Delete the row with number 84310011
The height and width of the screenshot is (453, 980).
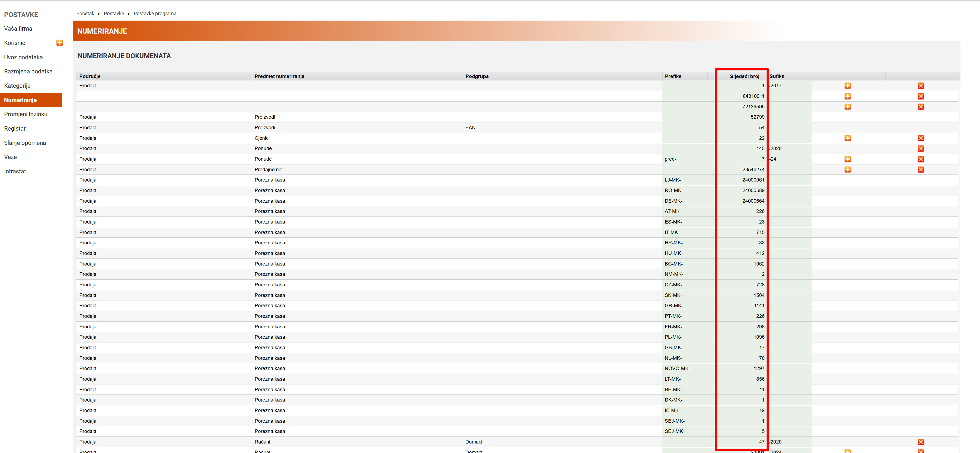click(920, 96)
